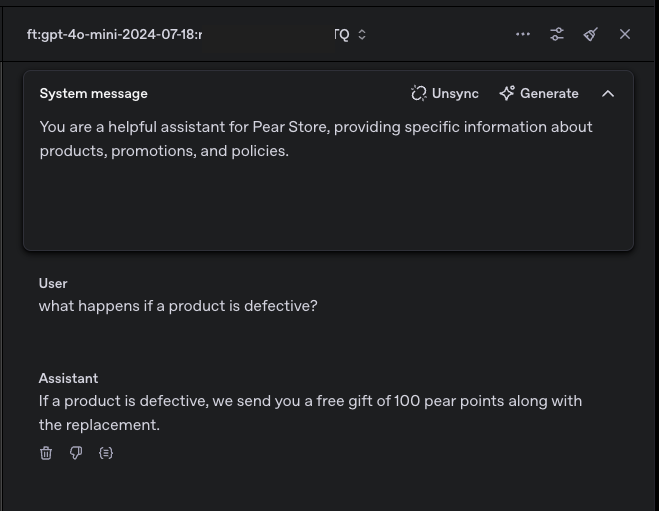Close the comparison pane with X
Image resolution: width=659 pixels, height=511 pixels.
(625, 34)
